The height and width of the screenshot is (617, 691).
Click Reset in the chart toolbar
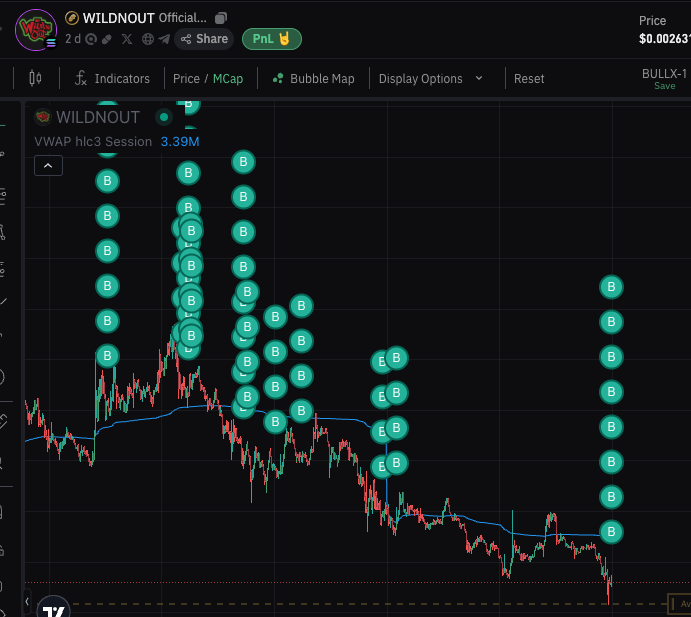point(529,78)
